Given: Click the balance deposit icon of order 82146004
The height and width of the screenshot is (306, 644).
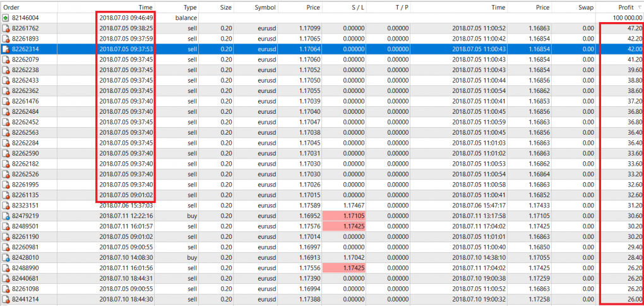Looking at the screenshot, I should (5, 18).
